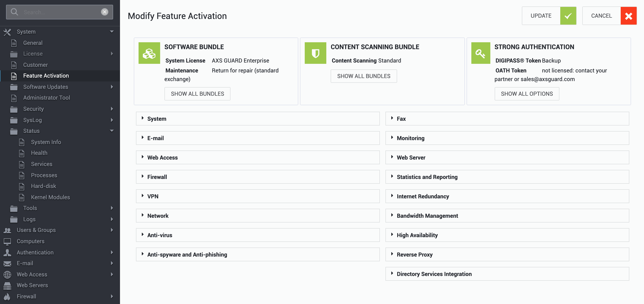Expand the Firewall feature section
This screenshot has width=644, height=304.
pyautogui.click(x=258, y=177)
